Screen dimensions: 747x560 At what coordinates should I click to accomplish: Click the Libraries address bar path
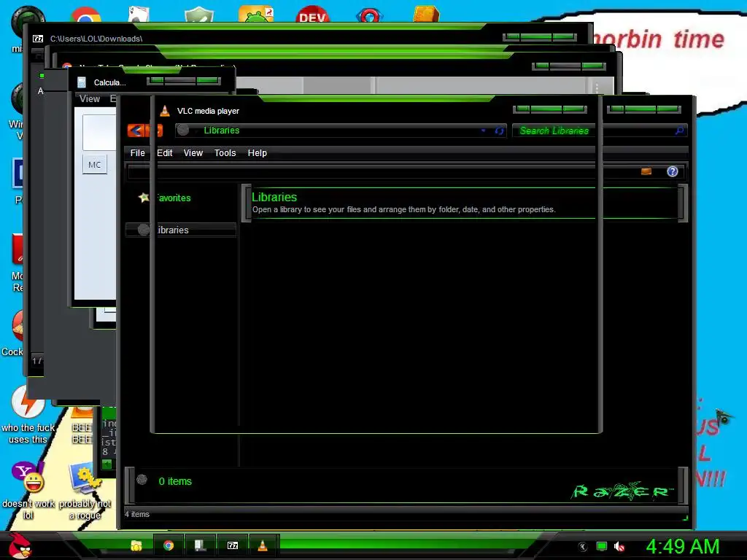(x=222, y=131)
